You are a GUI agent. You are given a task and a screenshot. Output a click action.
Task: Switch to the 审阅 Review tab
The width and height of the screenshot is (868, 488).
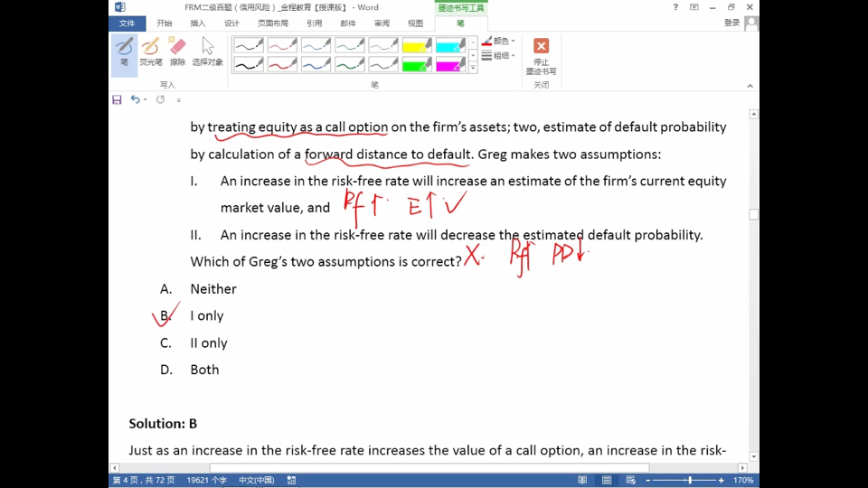click(382, 23)
